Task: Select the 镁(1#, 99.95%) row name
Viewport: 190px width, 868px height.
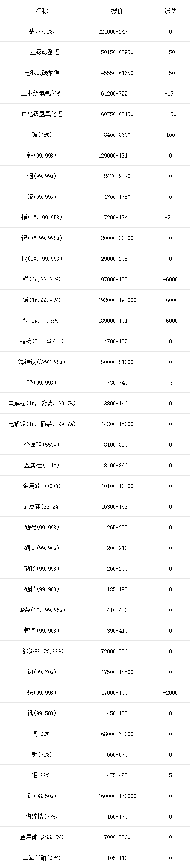Action: (x=42, y=217)
